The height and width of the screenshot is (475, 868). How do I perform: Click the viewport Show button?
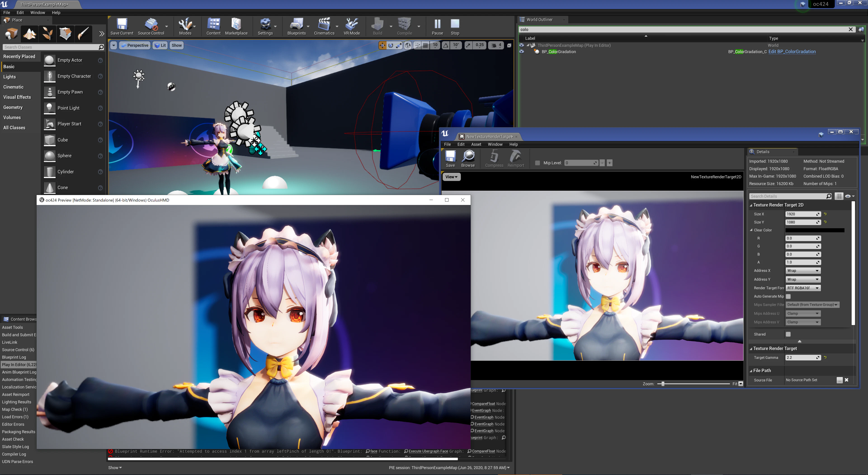tap(177, 45)
